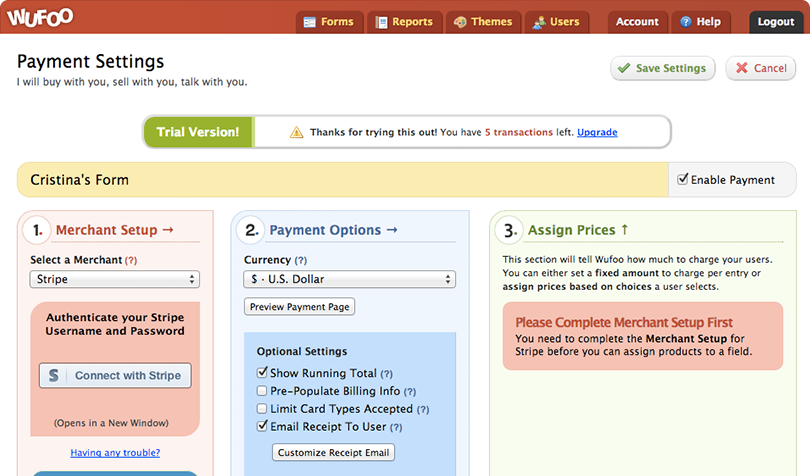Click Customize Receipt Email
This screenshot has width=810, height=476.
[334, 453]
